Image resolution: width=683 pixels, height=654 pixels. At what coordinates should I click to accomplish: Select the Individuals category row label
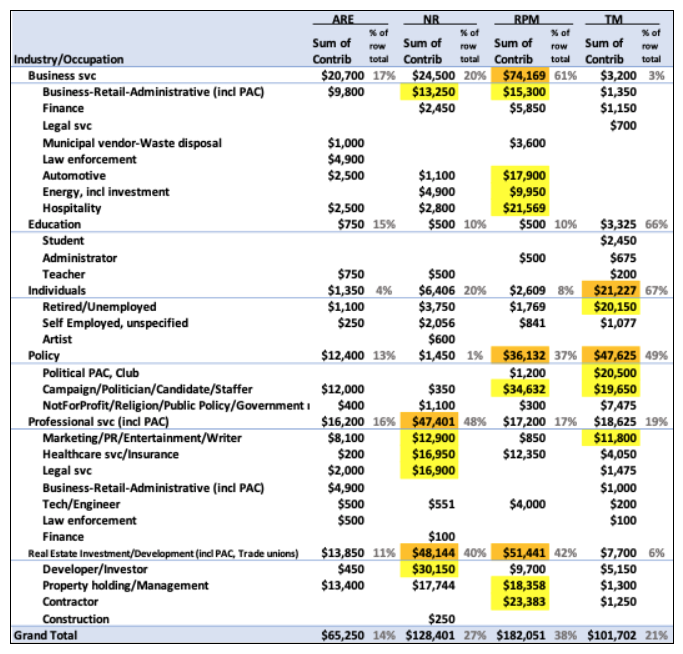58,290
